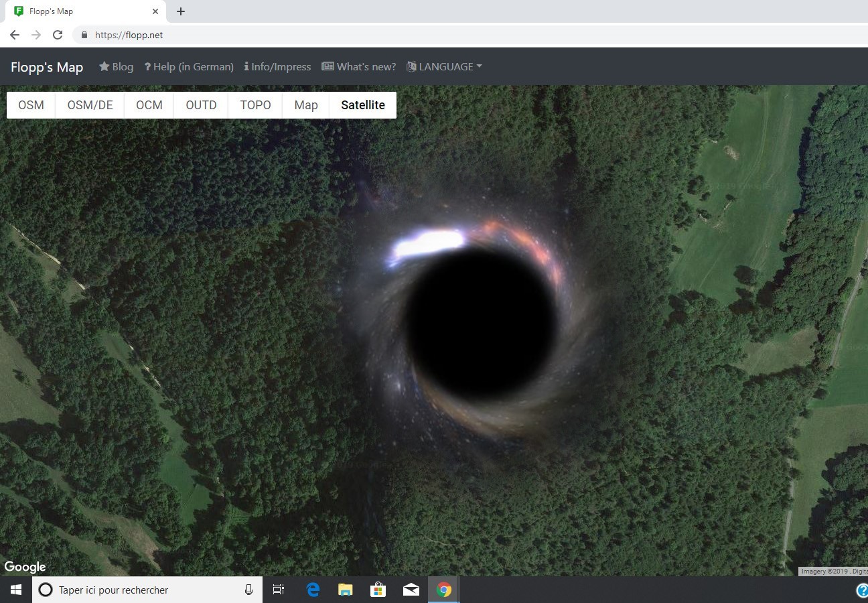868x603 pixels.
Task: Open the Info/Impress page
Action: [x=277, y=67]
